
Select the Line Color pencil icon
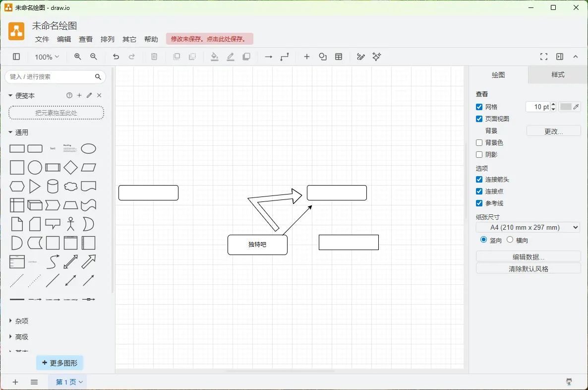point(231,57)
